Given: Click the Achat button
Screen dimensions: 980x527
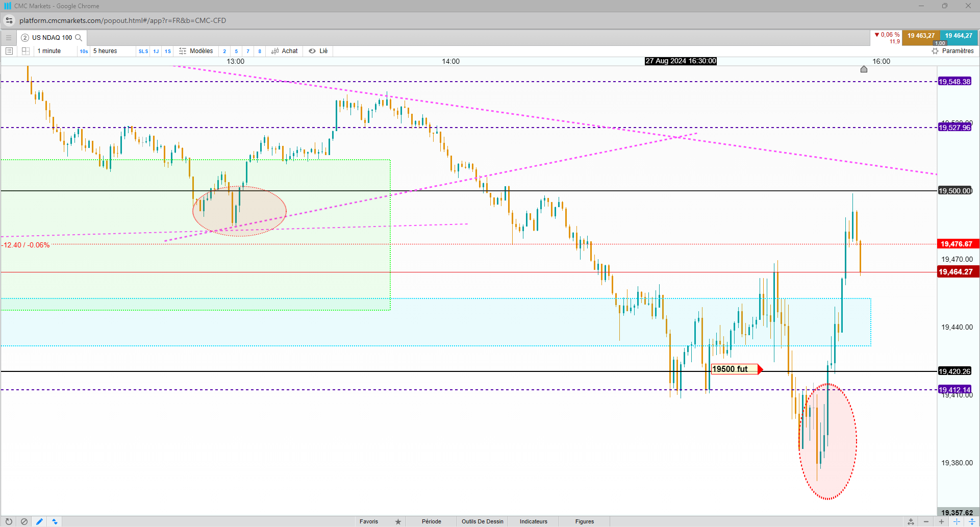Looking at the screenshot, I should [x=285, y=51].
